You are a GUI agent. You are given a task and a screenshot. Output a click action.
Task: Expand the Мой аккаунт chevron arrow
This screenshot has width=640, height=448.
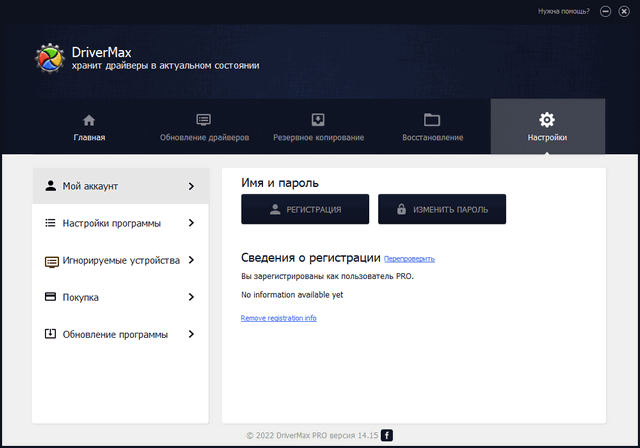pyautogui.click(x=191, y=186)
